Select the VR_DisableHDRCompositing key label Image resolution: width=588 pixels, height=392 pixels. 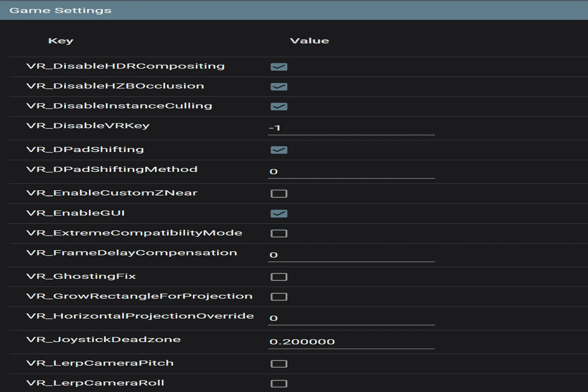(x=126, y=66)
